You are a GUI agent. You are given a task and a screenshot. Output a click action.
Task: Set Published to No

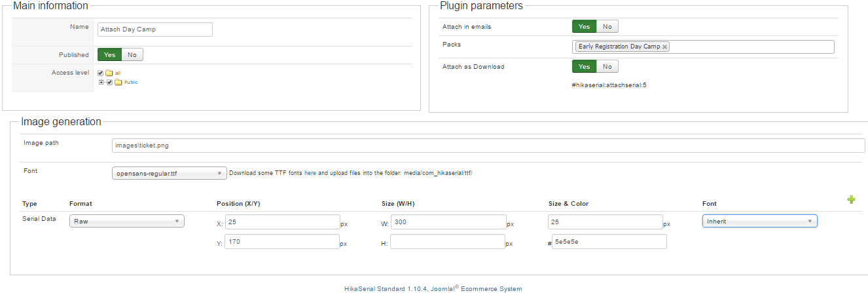132,55
